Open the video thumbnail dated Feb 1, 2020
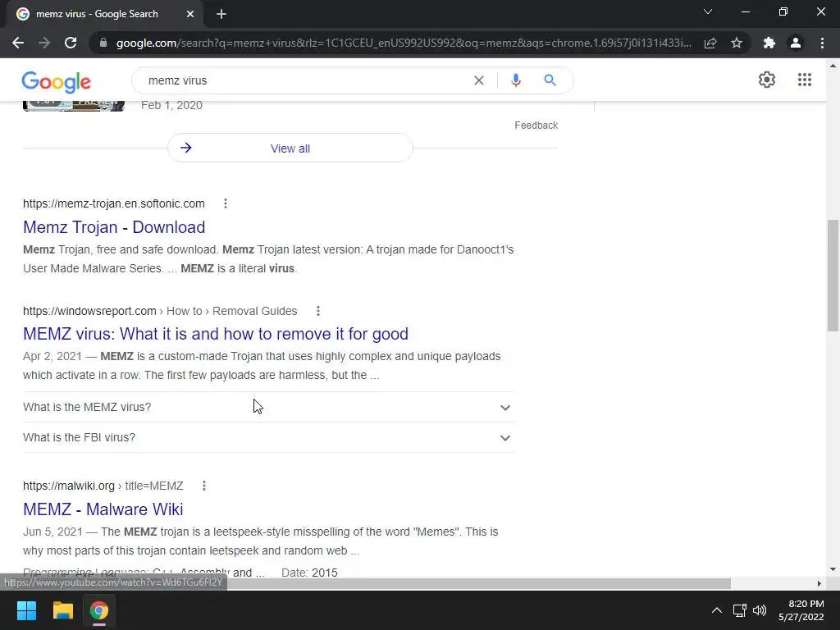 tap(74, 106)
